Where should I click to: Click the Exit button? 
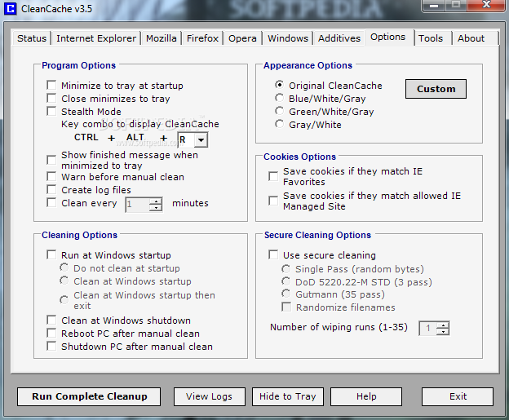pyautogui.click(x=458, y=396)
